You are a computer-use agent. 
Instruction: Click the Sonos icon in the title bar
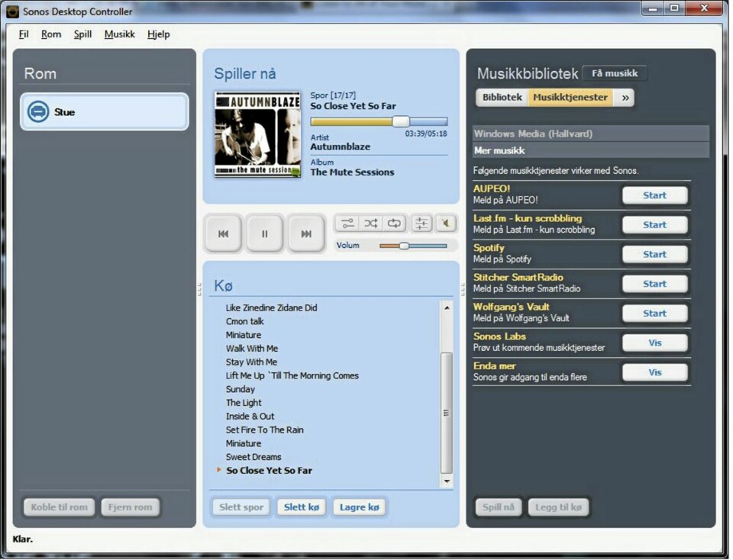tap(12, 11)
